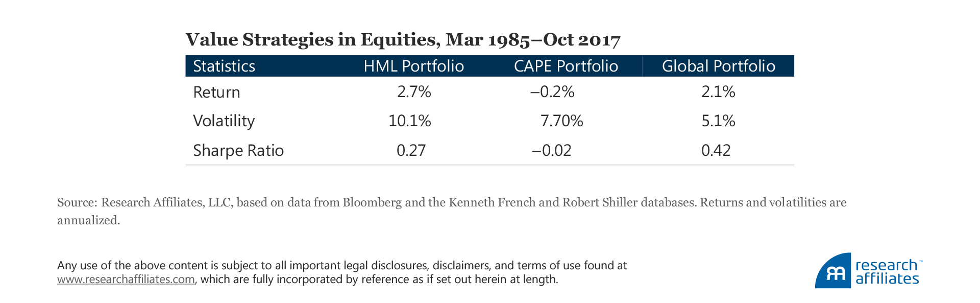Click the HML Sharpe ratio 0.27
980x303 pixels.
point(411,151)
